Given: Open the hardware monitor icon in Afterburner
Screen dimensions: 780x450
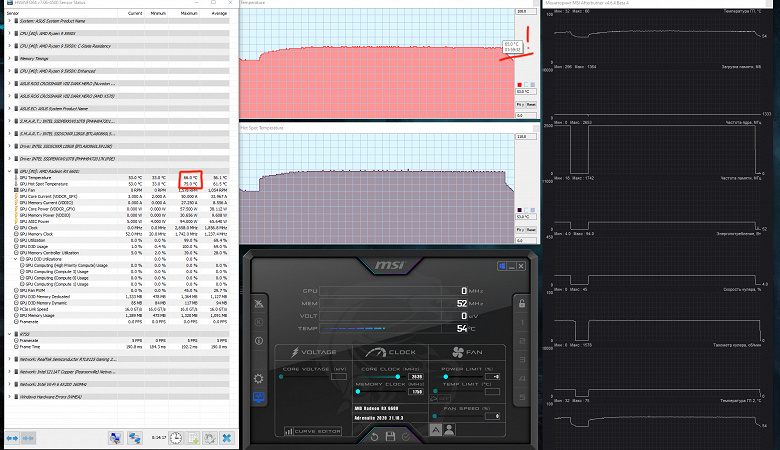Looking at the screenshot, I should (x=259, y=397).
